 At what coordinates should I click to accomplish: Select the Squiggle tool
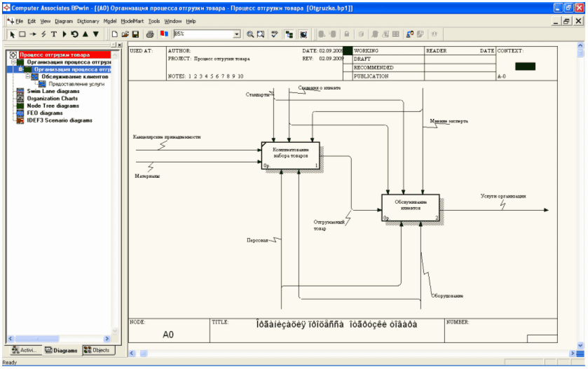[43, 34]
